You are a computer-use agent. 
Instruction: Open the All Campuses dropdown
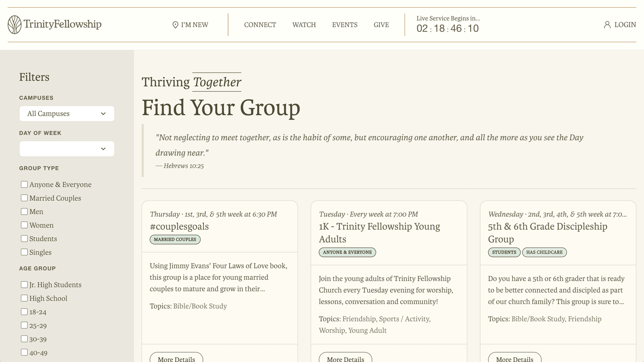tap(67, 114)
